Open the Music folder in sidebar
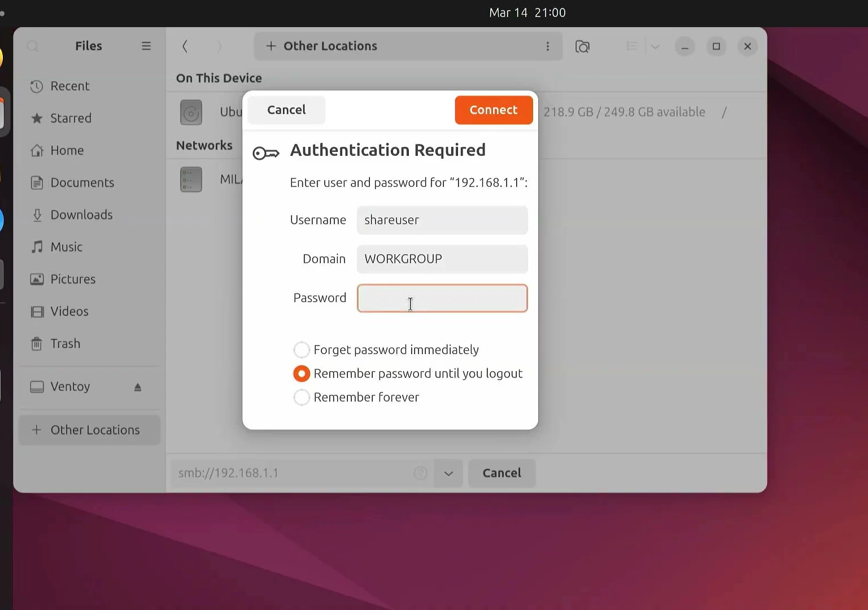This screenshot has height=610, width=868. click(x=89, y=247)
